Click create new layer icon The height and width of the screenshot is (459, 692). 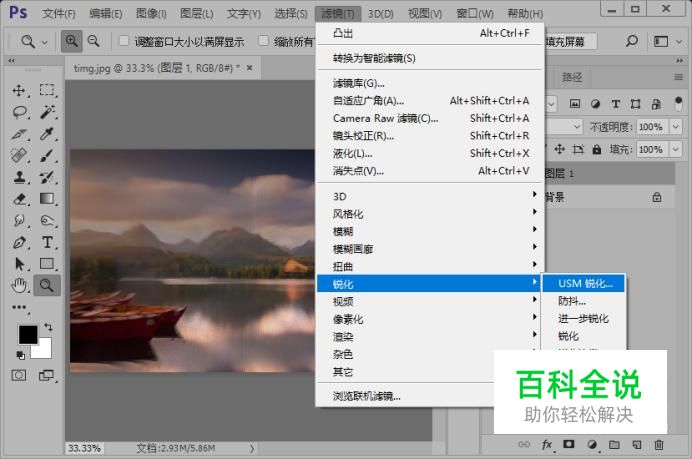(x=636, y=445)
